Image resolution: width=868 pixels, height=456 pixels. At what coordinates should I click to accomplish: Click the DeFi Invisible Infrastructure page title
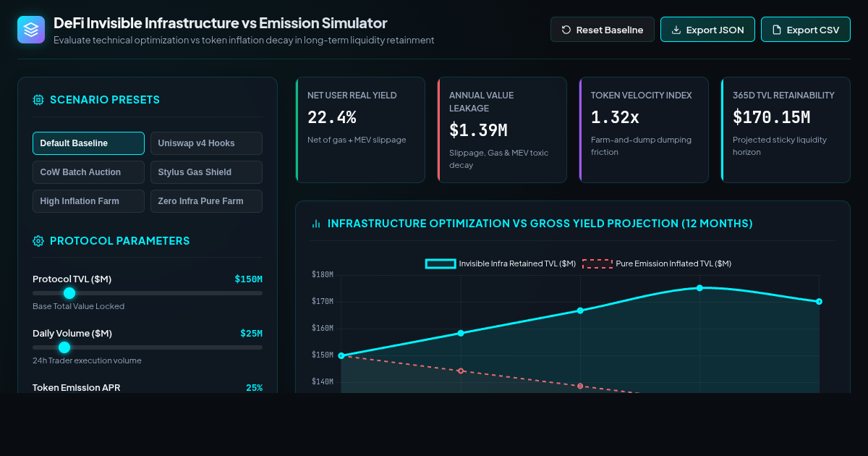tap(221, 22)
